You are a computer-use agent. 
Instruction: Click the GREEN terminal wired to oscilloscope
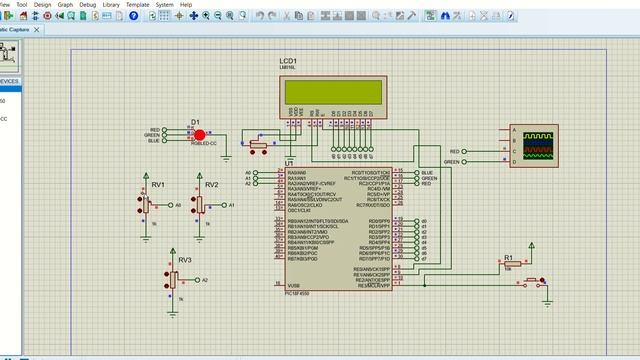point(464,162)
